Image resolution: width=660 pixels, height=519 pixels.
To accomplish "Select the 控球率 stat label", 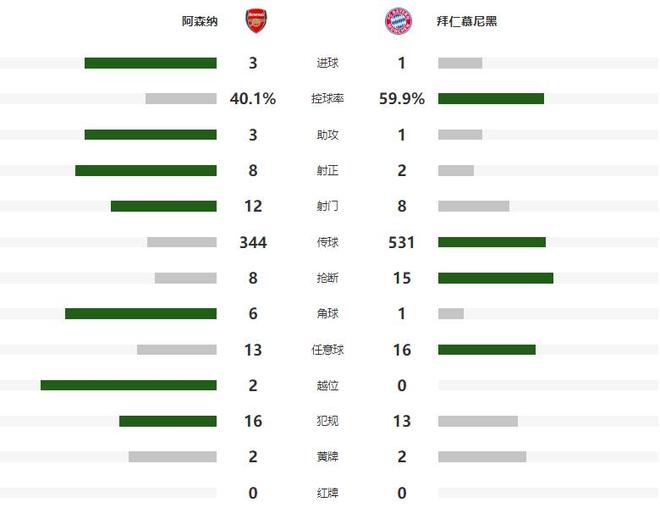I will pos(326,99).
